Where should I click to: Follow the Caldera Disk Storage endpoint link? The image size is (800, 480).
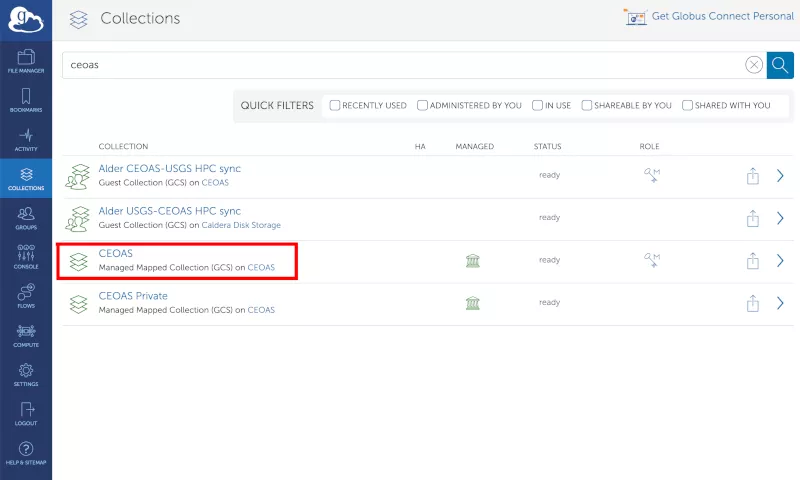click(241, 225)
